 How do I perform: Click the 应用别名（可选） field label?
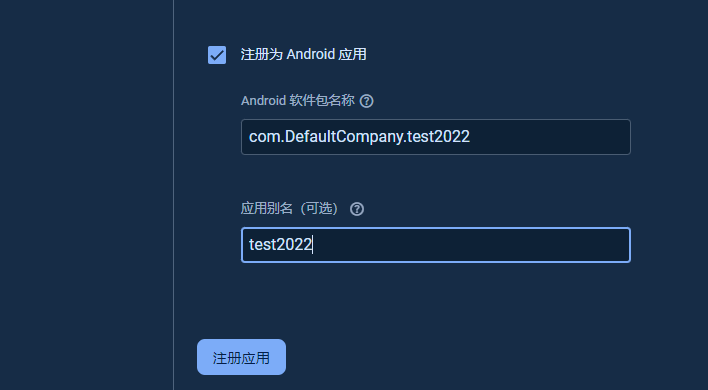coord(290,209)
